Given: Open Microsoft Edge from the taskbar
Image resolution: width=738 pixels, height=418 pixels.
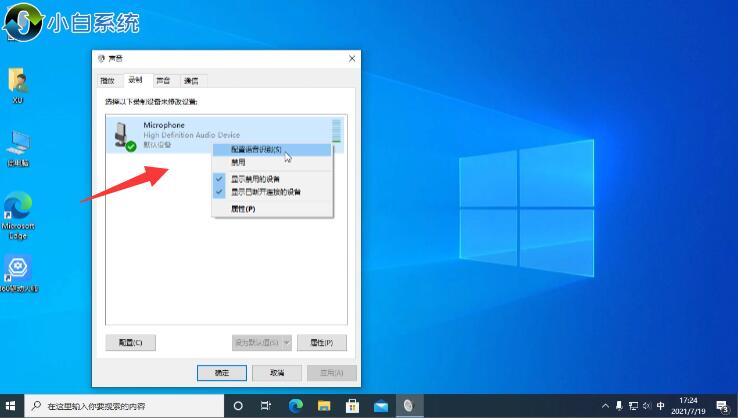Looking at the screenshot, I should [x=295, y=406].
